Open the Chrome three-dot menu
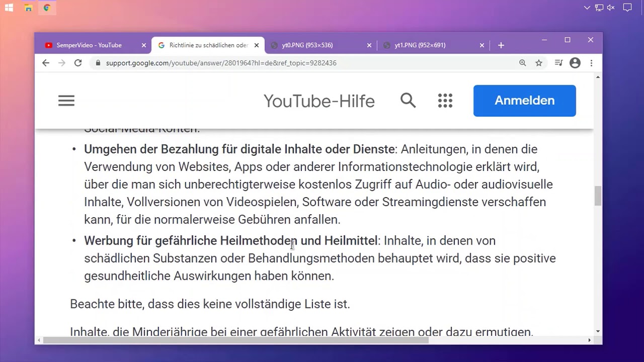The width and height of the screenshot is (644, 362). pyautogui.click(x=592, y=63)
